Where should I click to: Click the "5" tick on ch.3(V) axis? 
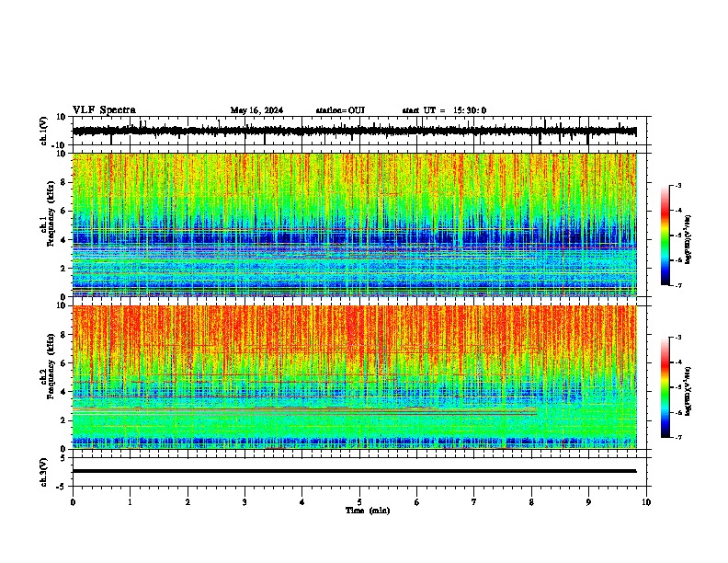[x=64, y=458]
